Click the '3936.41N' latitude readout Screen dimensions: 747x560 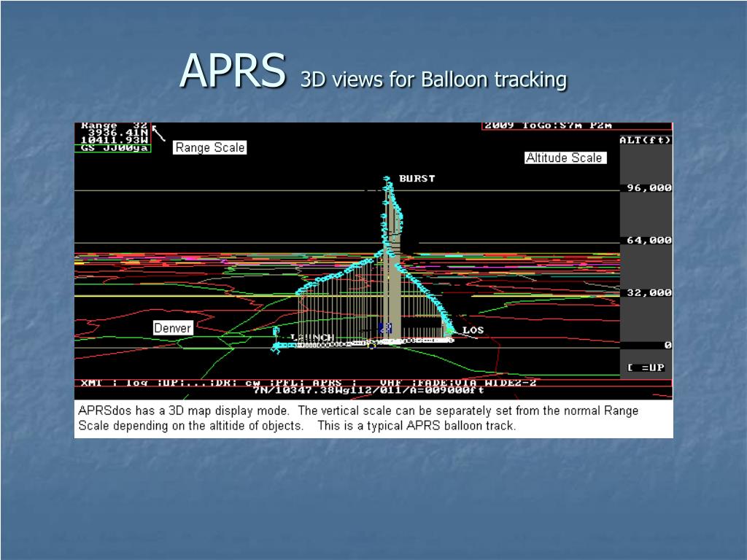[x=117, y=133]
